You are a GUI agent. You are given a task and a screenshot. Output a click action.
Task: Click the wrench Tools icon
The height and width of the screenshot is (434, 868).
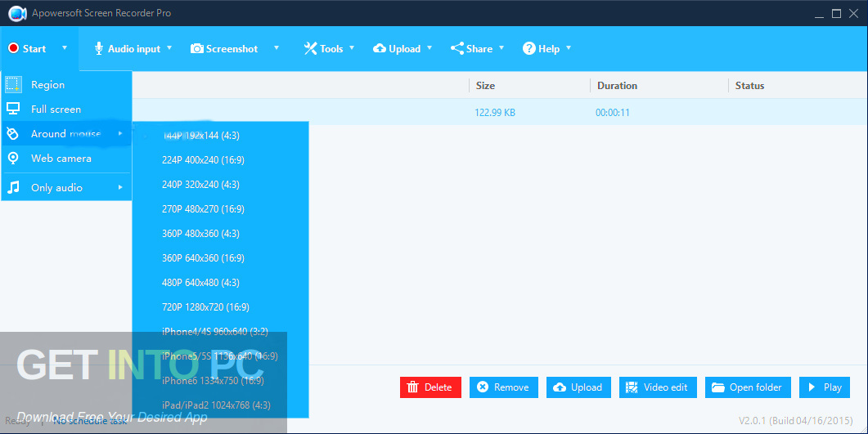click(310, 49)
